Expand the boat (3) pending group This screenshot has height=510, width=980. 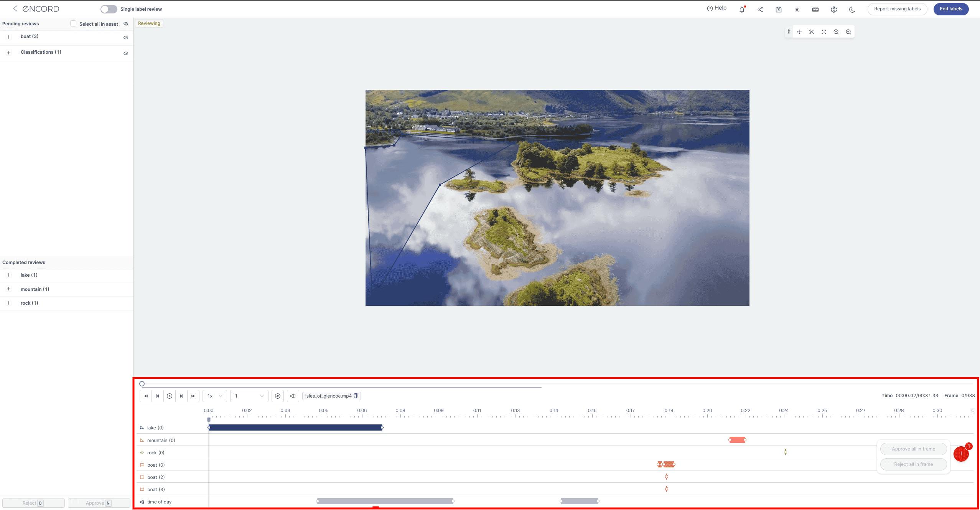[8, 37]
